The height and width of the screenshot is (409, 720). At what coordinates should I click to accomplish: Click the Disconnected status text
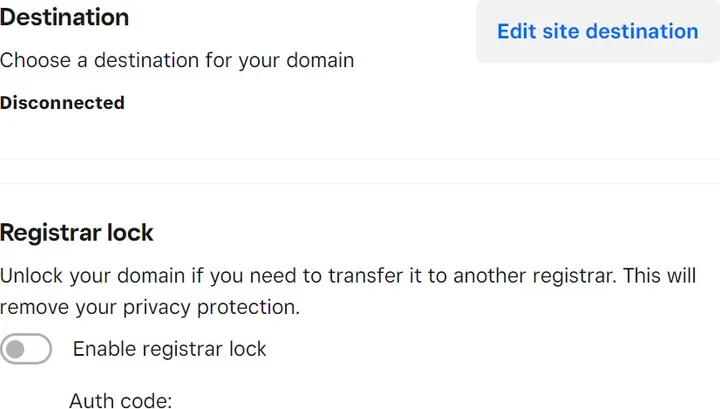pos(62,103)
